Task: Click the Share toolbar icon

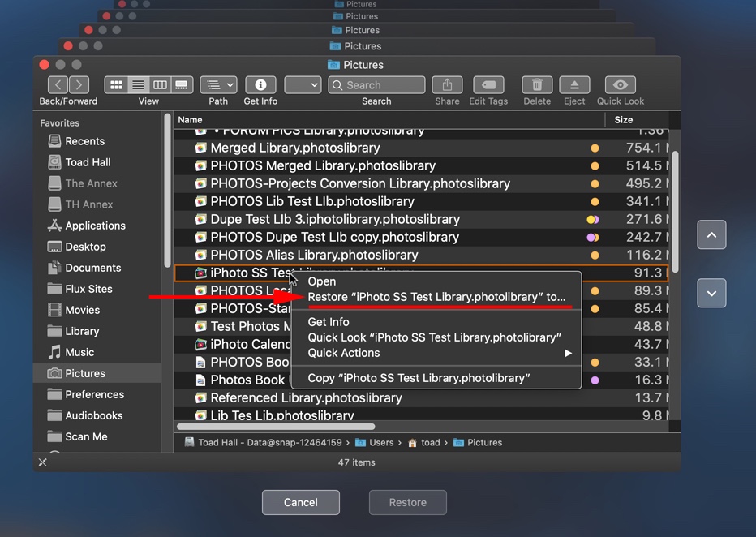Action: (447, 85)
